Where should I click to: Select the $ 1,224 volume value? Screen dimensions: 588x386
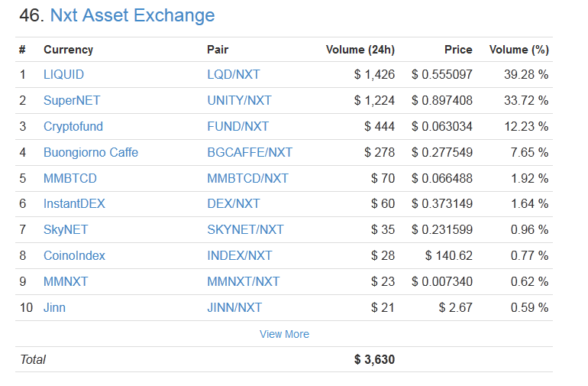(374, 100)
